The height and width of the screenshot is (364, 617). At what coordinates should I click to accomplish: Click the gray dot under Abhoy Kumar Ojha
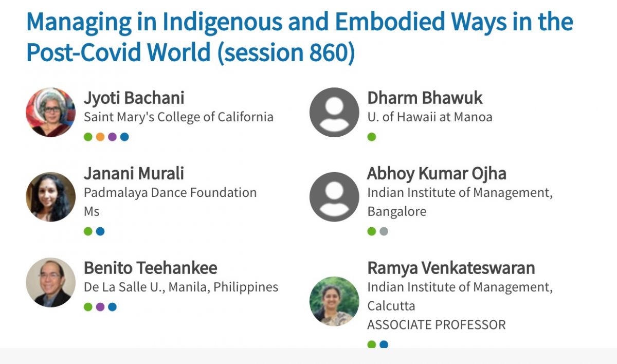coord(384,231)
